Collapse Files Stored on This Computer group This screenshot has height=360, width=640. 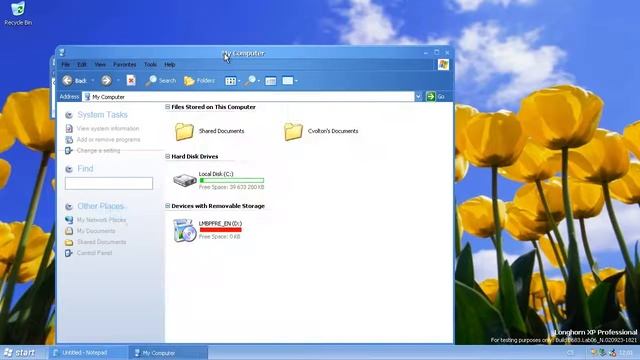[x=167, y=107]
